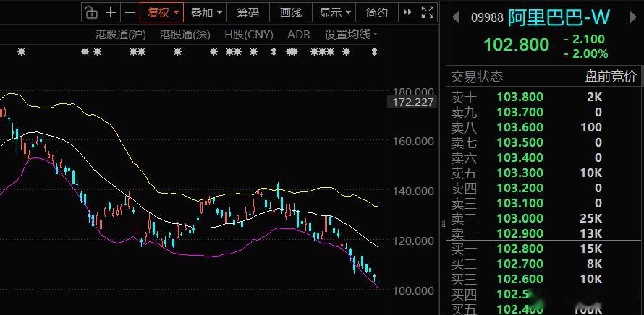
Task: Go to next stock with right arrow
Action: click(x=633, y=17)
